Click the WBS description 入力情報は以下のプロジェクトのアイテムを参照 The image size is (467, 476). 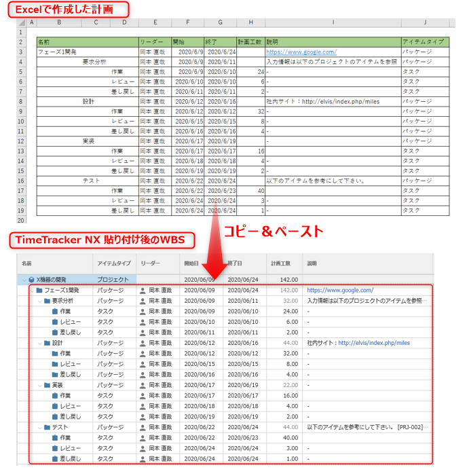[367, 301]
